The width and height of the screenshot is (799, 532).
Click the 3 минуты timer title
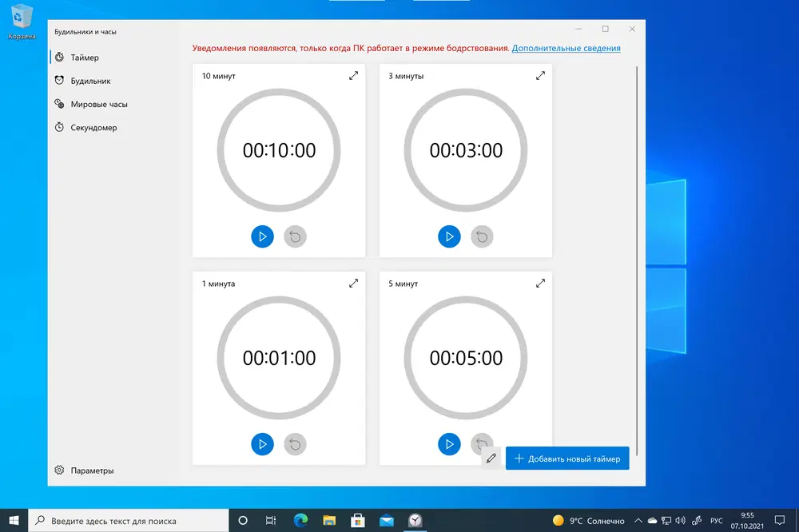tap(406, 76)
